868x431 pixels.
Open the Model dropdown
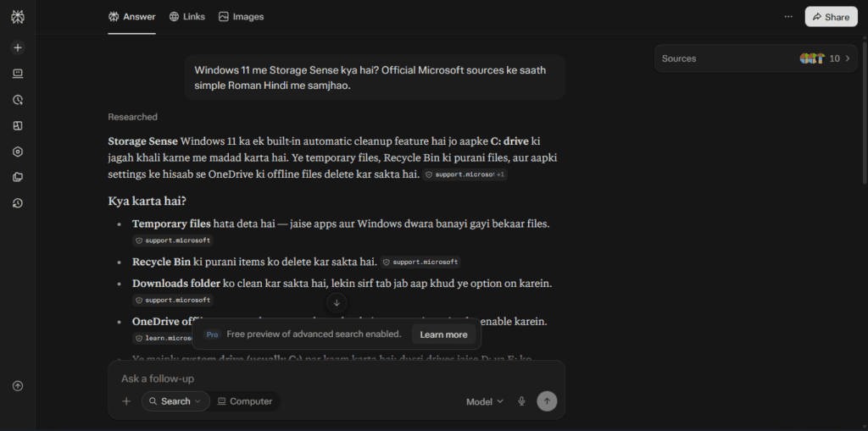(x=484, y=401)
